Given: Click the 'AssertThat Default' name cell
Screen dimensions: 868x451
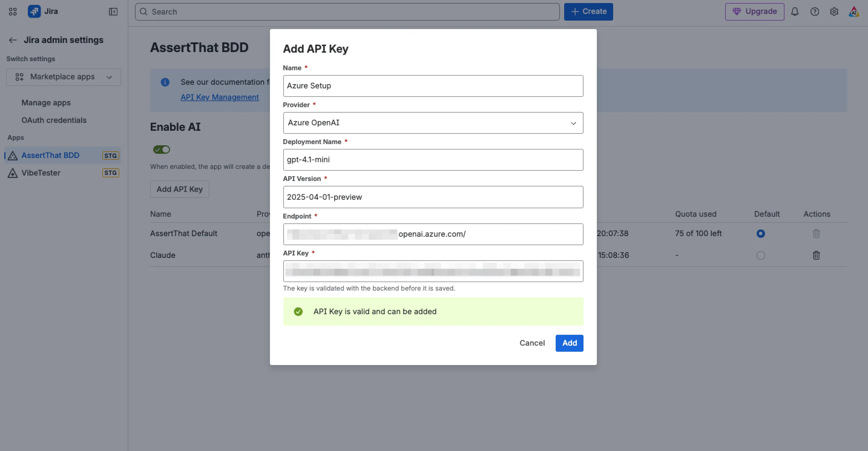Looking at the screenshot, I should pos(184,233).
